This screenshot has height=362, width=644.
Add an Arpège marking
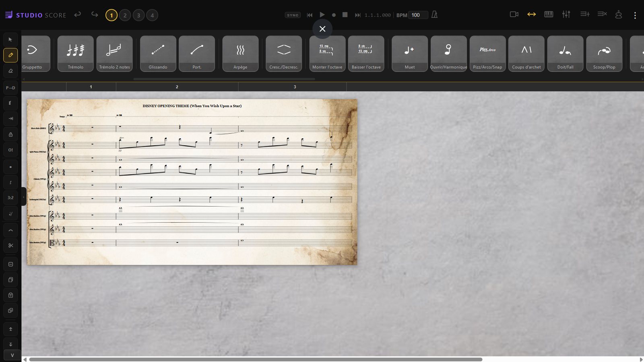coord(240,54)
